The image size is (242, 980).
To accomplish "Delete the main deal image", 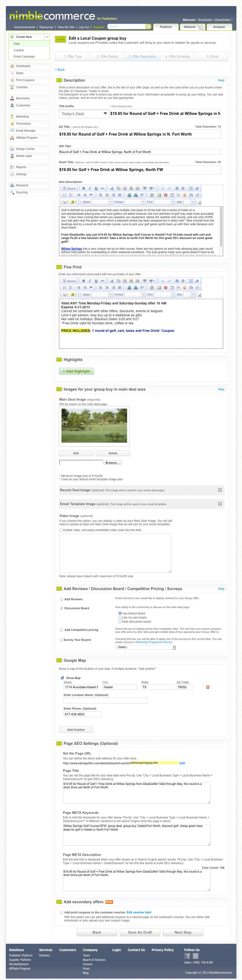I will point(113,453).
